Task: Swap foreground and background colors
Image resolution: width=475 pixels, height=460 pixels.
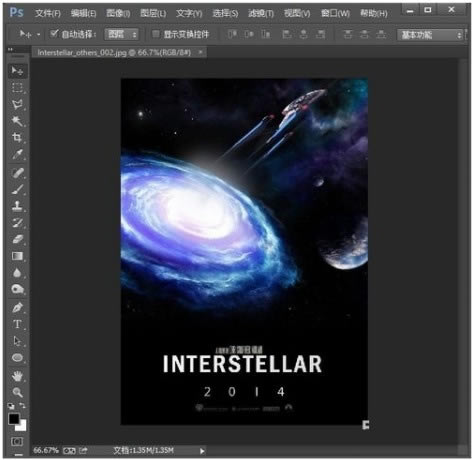Action: pyautogui.click(x=22, y=406)
